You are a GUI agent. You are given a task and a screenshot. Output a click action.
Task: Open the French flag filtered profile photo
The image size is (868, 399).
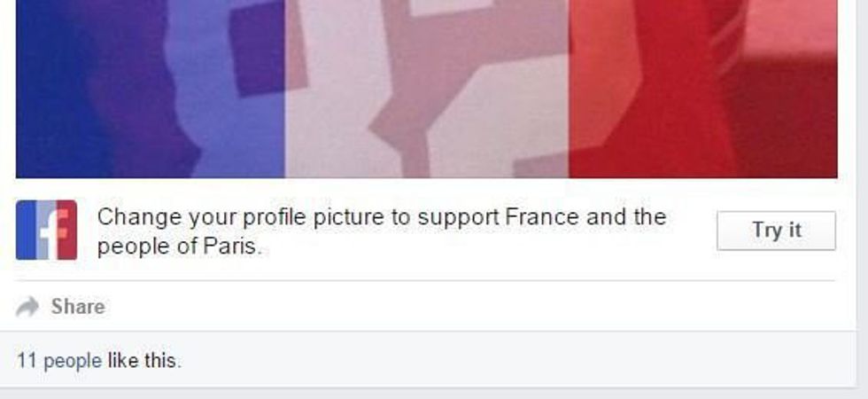pyautogui.click(x=426, y=89)
